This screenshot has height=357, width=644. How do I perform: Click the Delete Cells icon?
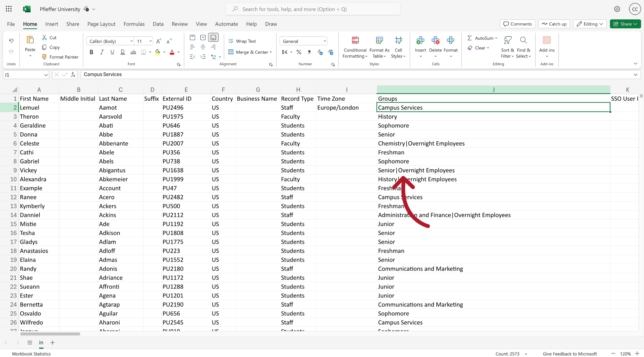pos(435,41)
